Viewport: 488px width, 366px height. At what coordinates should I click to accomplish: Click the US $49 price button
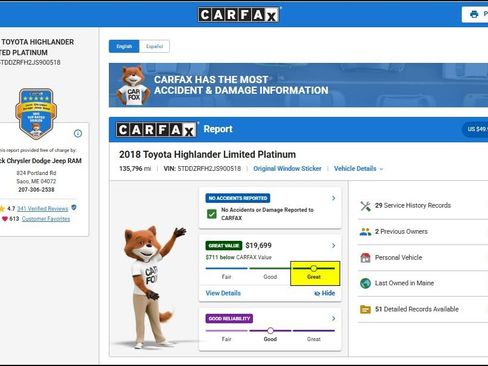click(476, 129)
